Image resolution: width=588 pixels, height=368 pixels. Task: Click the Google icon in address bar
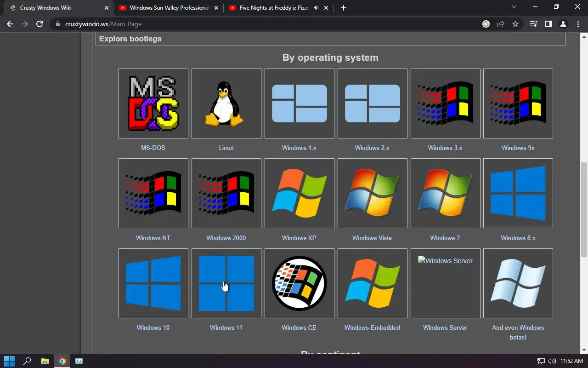[x=486, y=24]
